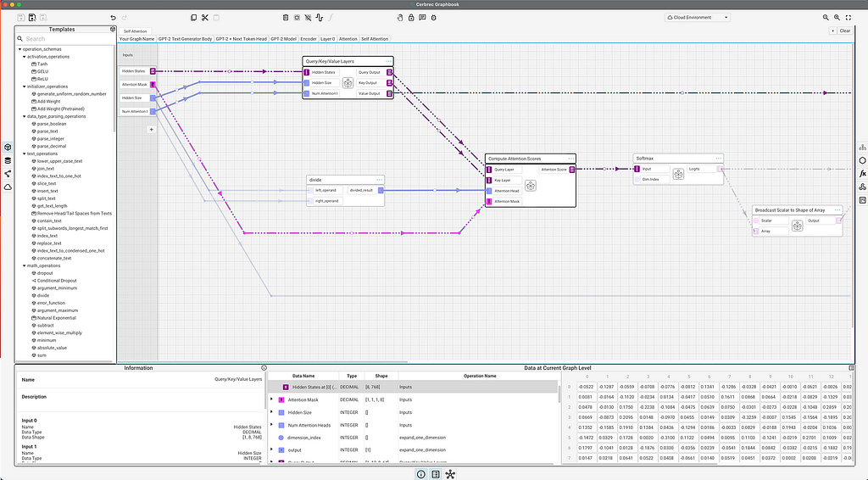Click the cube icon in Templates header
This screenshot has width=868, height=480.
click(113, 30)
